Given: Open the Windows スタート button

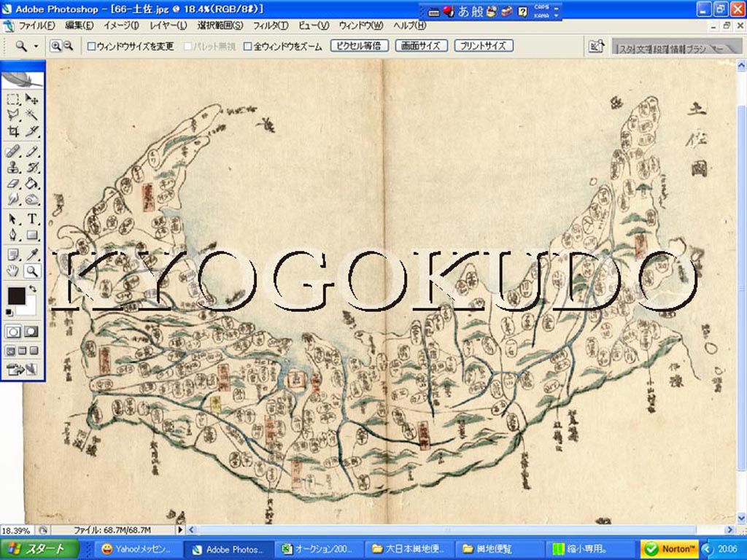Looking at the screenshot, I should click(x=39, y=549).
